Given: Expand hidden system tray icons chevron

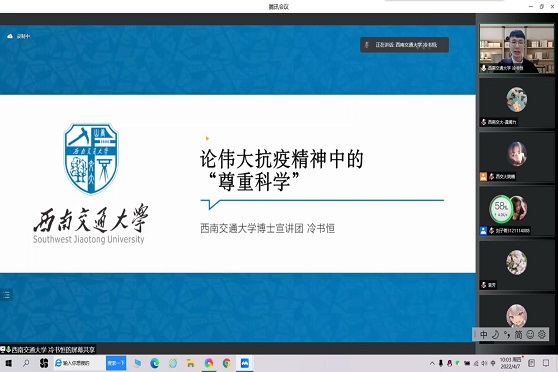Looking at the screenshot, I should 432,363.
